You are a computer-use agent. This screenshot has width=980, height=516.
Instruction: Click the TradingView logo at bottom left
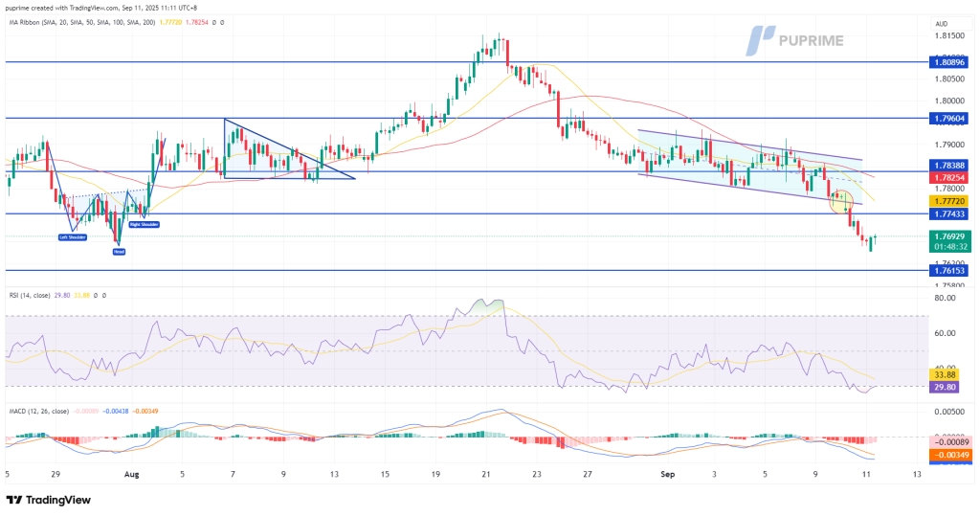[49, 500]
